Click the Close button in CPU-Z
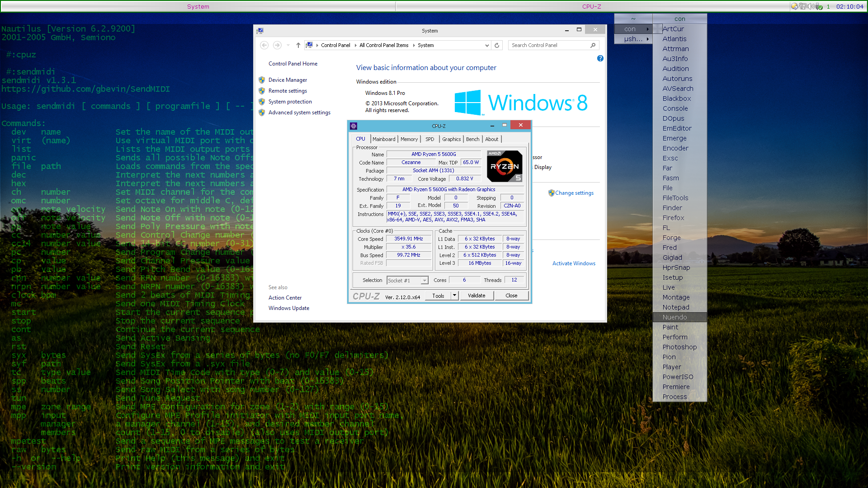The width and height of the screenshot is (868, 488). click(x=511, y=296)
